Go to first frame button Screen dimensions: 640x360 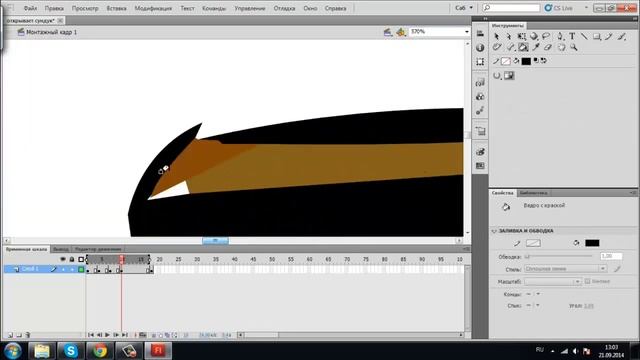pos(91,335)
